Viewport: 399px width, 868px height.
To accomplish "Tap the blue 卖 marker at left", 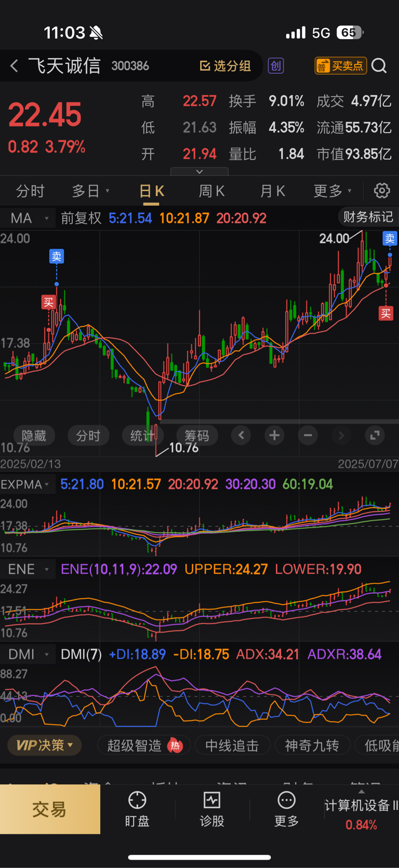I will (57, 256).
